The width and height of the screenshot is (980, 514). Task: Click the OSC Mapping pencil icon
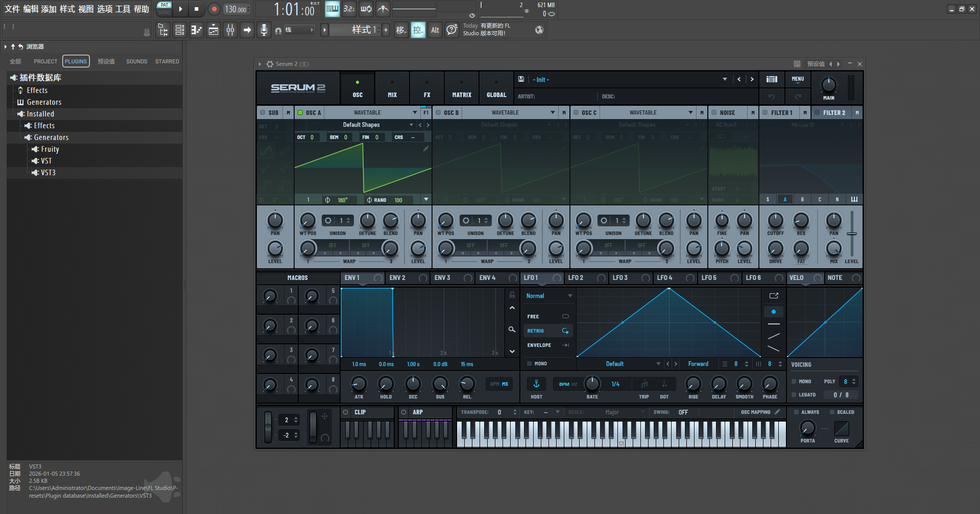point(777,412)
